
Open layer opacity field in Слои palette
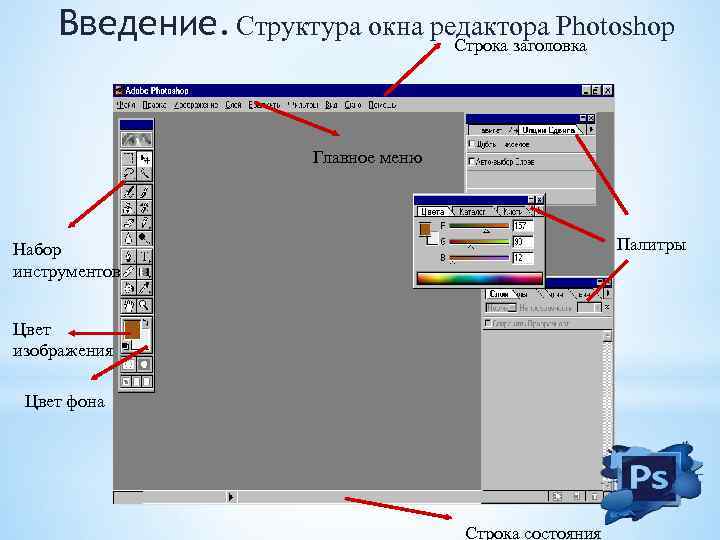(589, 308)
